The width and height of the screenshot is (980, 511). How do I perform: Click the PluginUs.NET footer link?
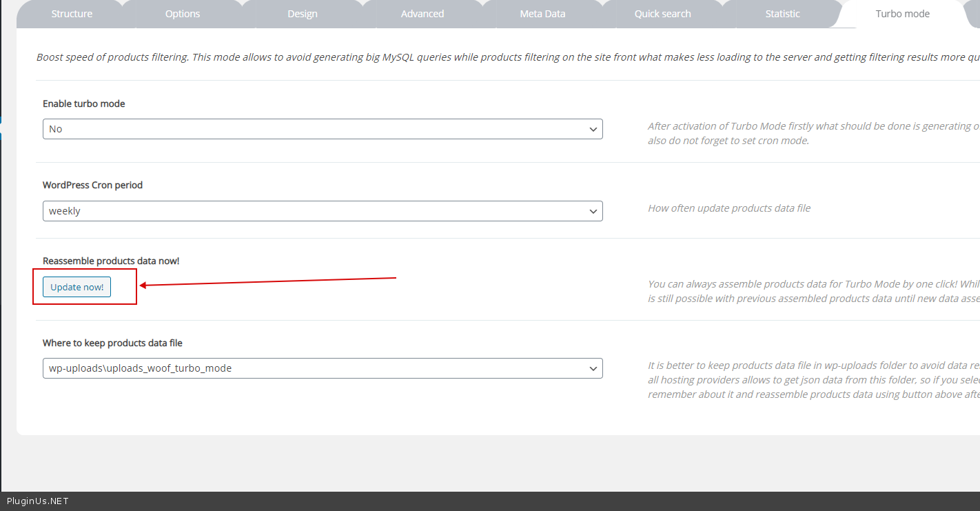pos(38,501)
